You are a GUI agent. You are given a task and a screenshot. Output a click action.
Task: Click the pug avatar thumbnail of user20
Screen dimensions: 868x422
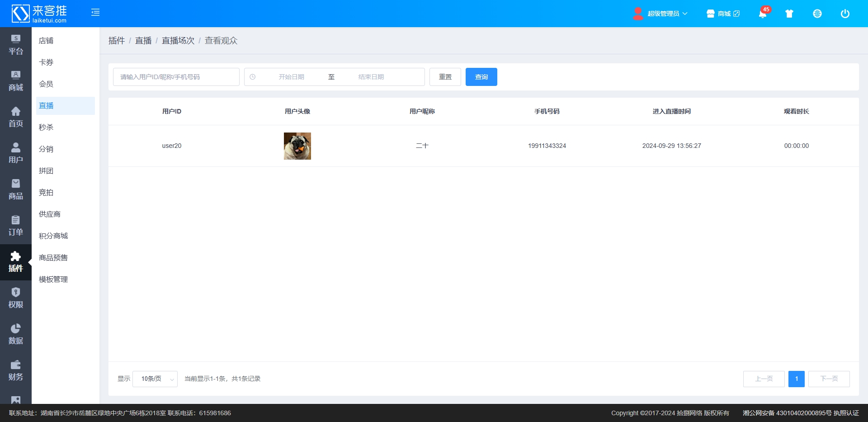tap(297, 146)
